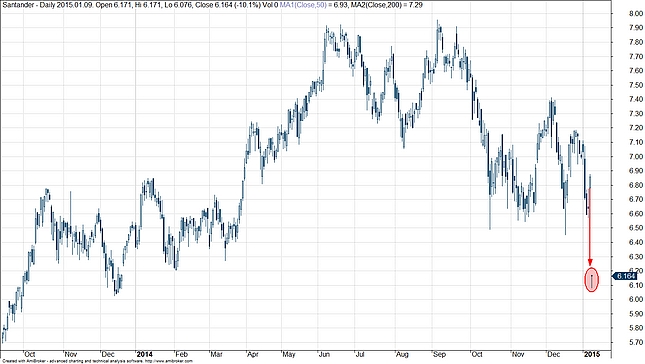The width and height of the screenshot is (645, 364).
Task: Click the 7.20 price axis label
Action: pos(636,128)
